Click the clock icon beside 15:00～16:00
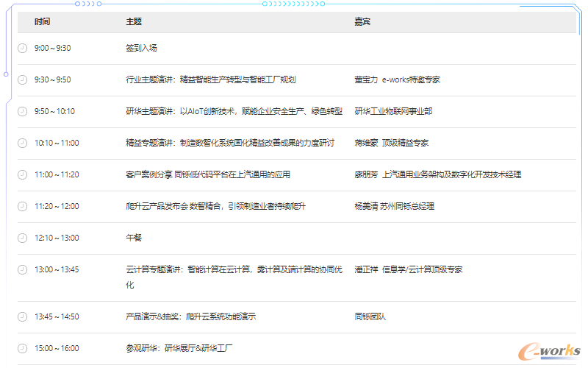The height and width of the screenshot is (368, 588). coord(23,348)
